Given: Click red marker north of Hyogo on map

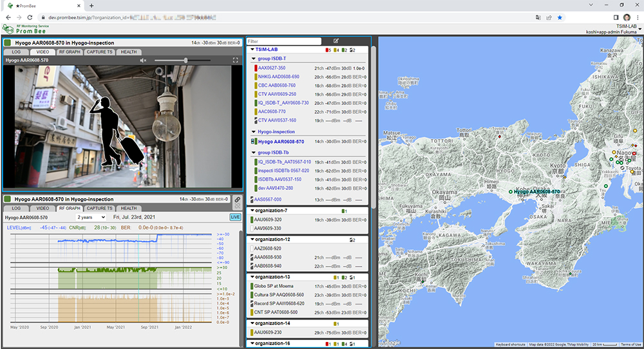Looking at the screenshot, I should coord(500,137).
